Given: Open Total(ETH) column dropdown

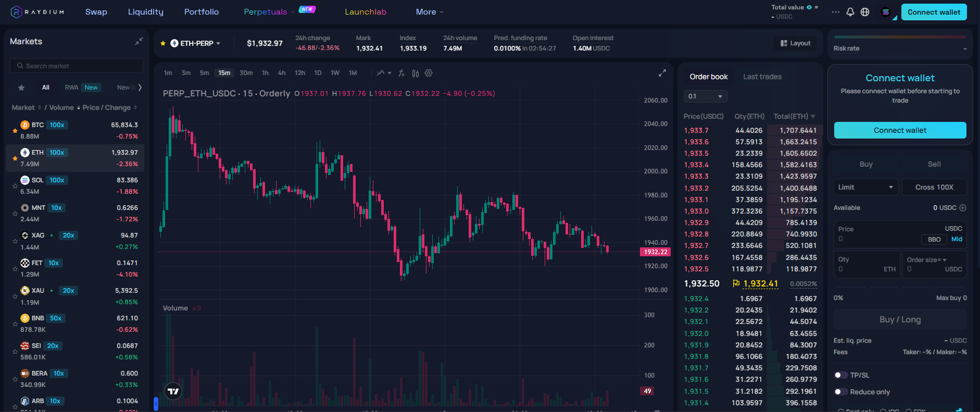Looking at the screenshot, I should 795,116.
